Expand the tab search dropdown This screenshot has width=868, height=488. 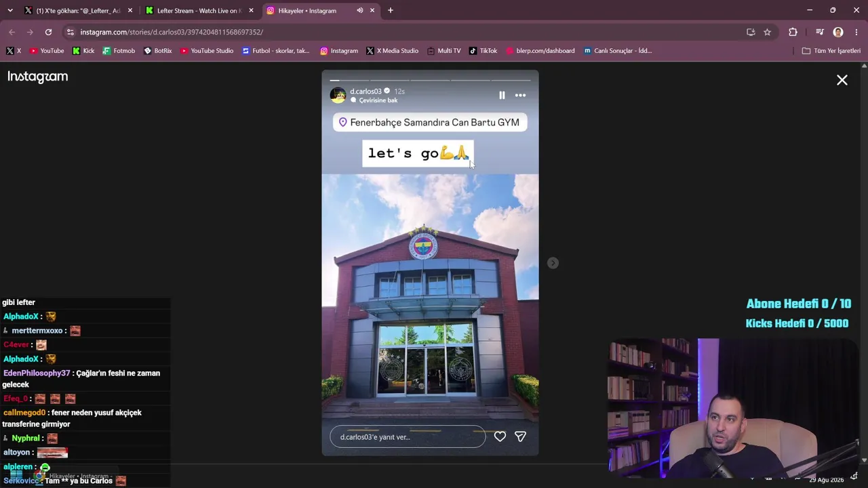coord(9,10)
